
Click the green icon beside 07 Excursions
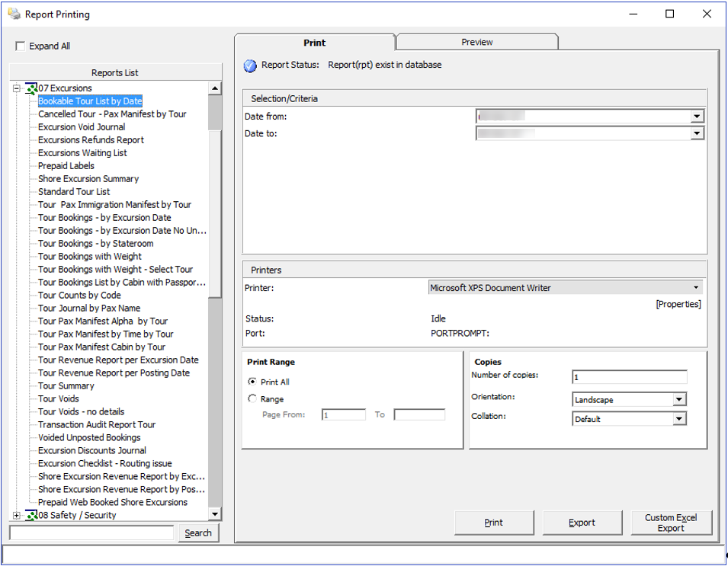pos(30,88)
